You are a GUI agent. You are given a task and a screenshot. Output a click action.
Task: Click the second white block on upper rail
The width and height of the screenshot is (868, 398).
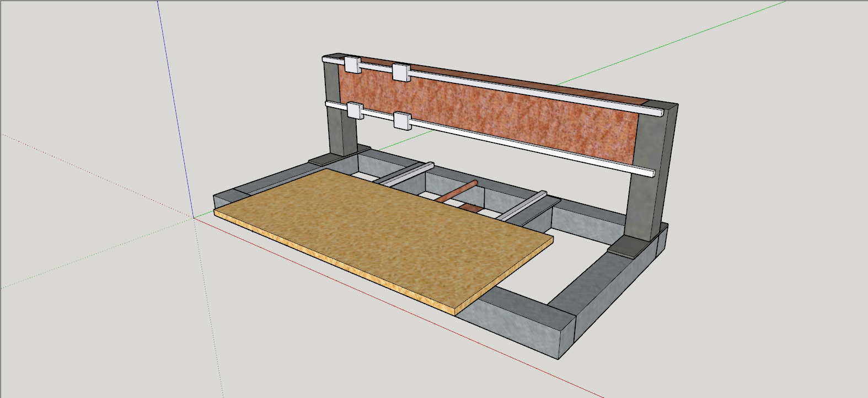pyautogui.click(x=401, y=72)
